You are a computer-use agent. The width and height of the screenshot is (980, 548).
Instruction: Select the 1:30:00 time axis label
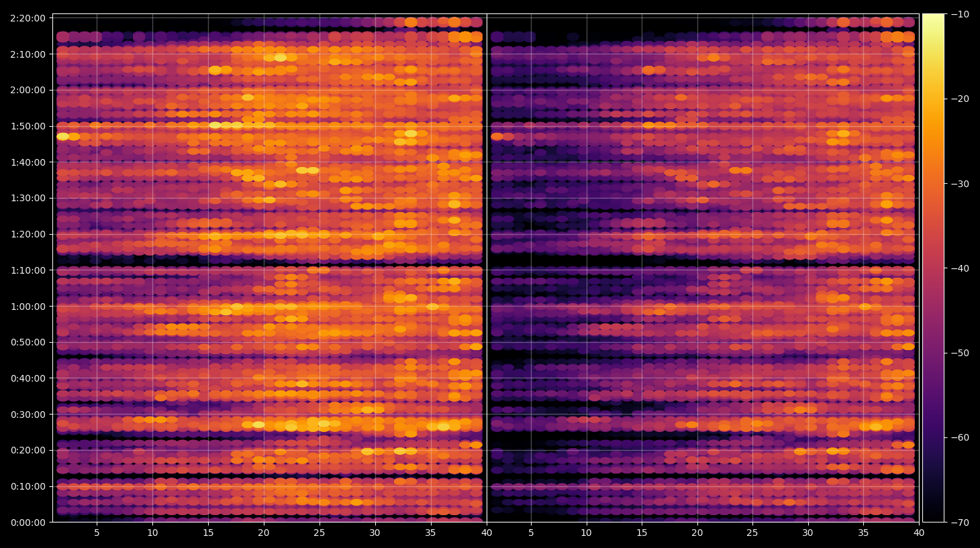28,199
